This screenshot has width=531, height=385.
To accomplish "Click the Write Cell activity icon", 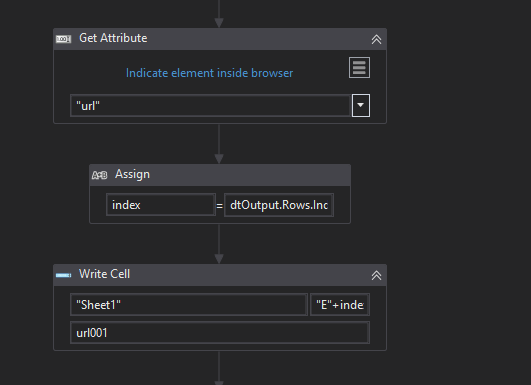I will [x=63, y=275].
